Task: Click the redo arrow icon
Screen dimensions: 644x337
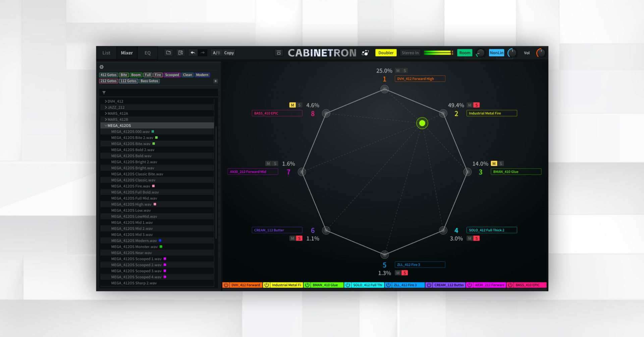Action: pyautogui.click(x=203, y=53)
